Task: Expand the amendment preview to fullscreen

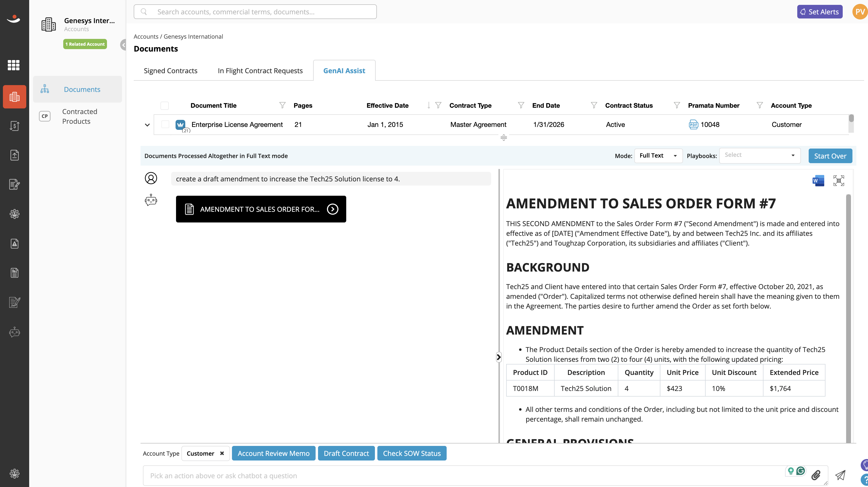Action: (839, 181)
